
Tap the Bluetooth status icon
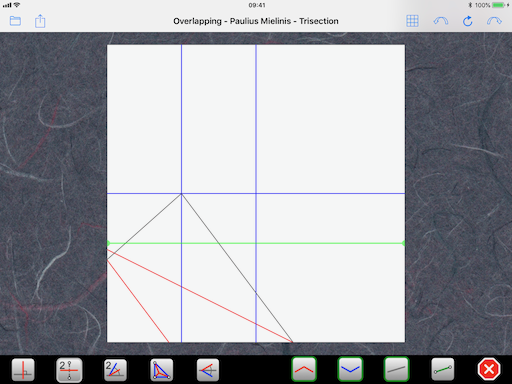(x=470, y=5)
